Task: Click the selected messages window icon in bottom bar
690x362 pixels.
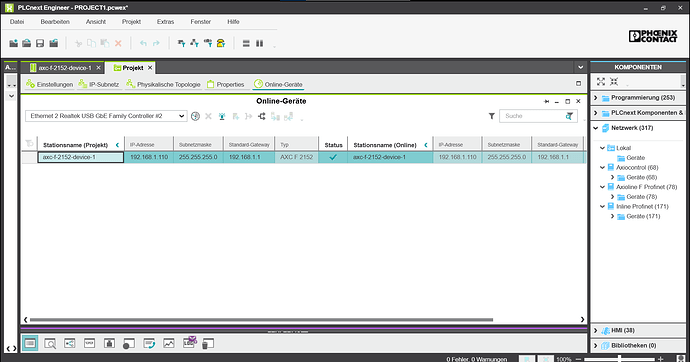Action: (x=30, y=344)
